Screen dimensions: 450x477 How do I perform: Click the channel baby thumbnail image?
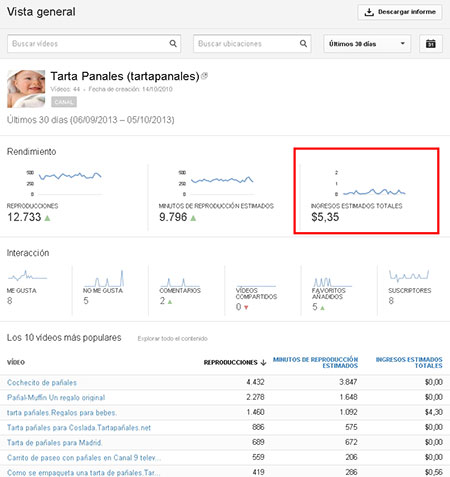click(26, 89)
